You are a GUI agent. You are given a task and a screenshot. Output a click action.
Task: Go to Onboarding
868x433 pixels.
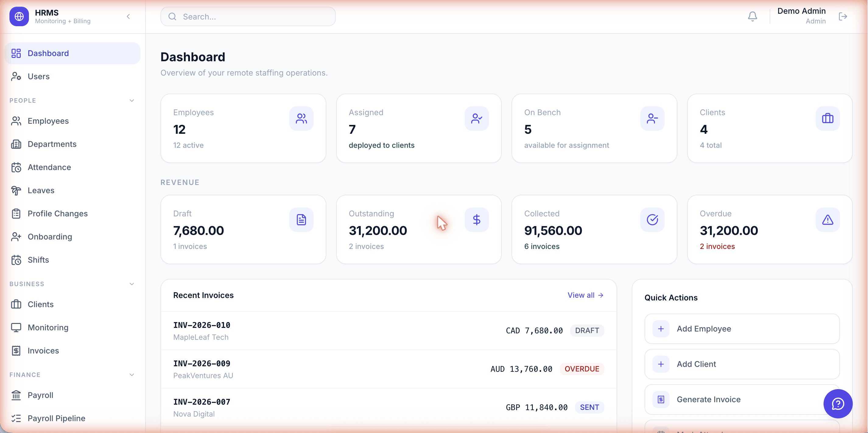(72, 237)
